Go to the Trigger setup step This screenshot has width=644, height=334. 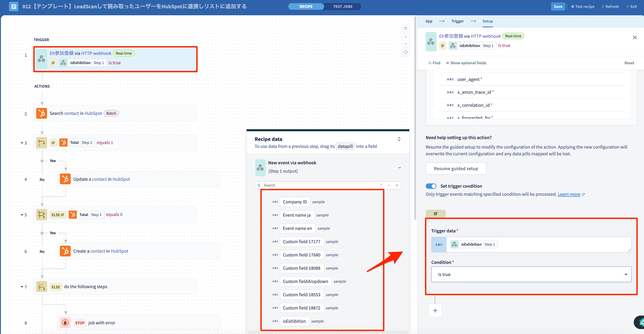tap(457, 21)
